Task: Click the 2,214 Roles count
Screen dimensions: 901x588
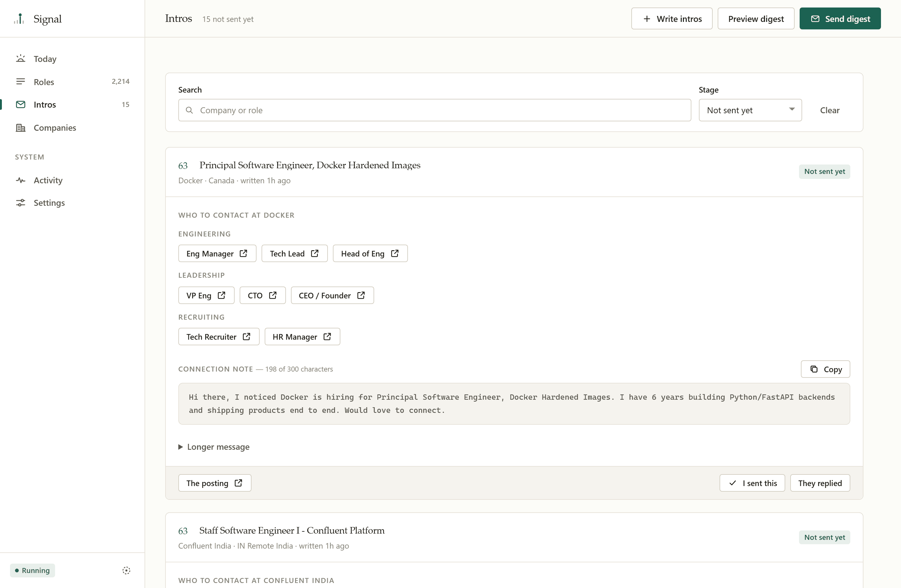Action: [121, 81]
